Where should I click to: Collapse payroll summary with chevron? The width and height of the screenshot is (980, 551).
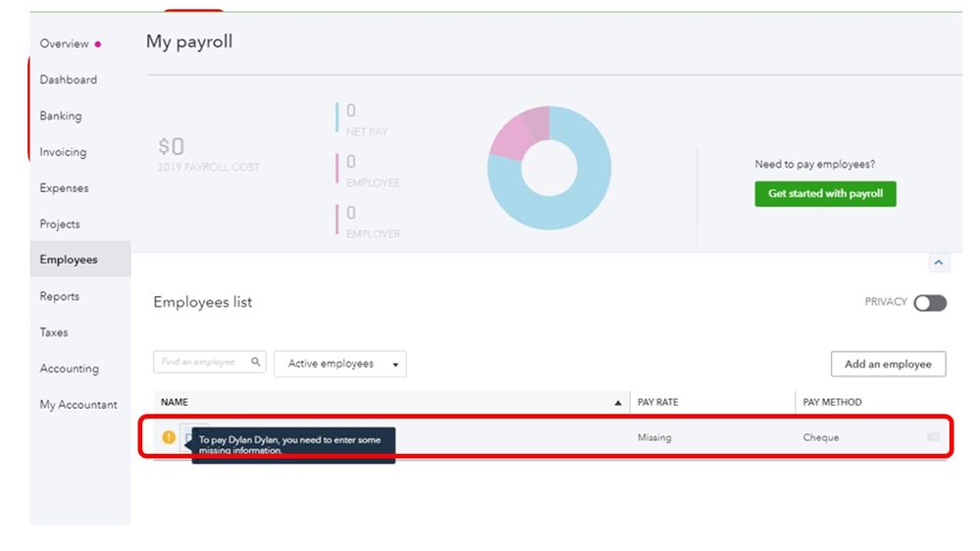click(939, 263)
